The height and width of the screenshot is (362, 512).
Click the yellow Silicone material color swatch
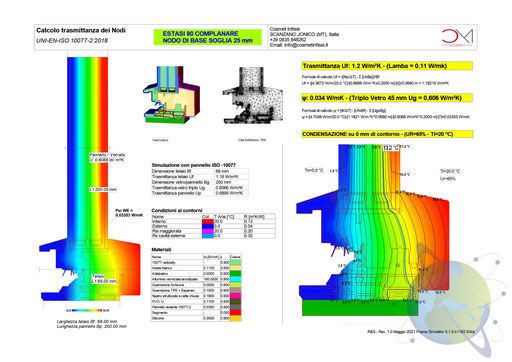click(x=235, y=318)
